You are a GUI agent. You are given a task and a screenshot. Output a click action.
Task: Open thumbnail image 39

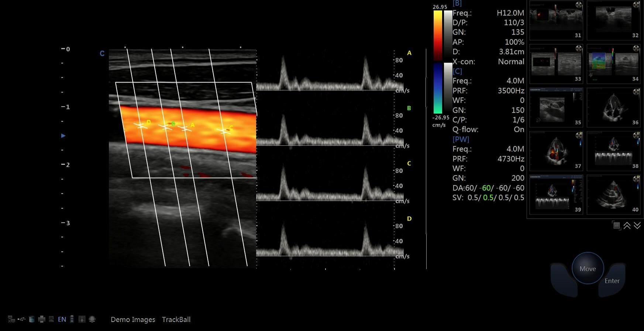click(x=556, y=194)
